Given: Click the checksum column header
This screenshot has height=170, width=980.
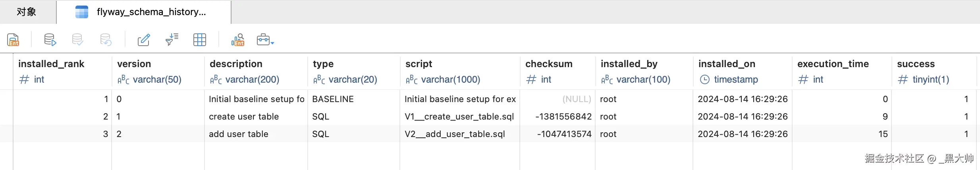Looking at the screenshot, I should point(549,64).
